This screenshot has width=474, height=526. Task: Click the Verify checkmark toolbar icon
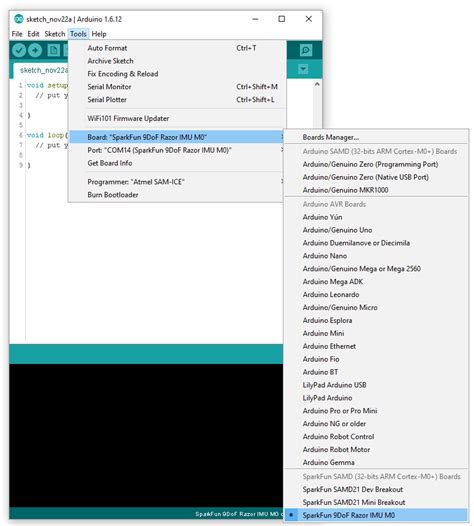click(19, 51)
